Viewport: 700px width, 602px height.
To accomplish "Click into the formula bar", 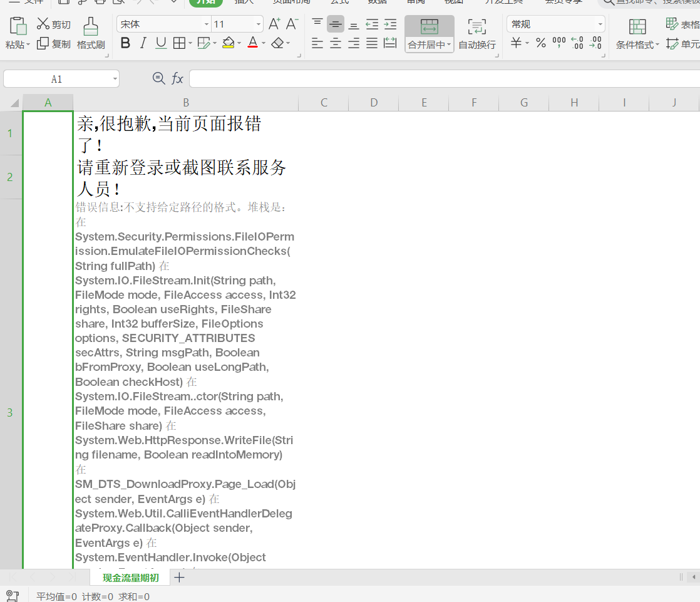I will pos(445,78).
